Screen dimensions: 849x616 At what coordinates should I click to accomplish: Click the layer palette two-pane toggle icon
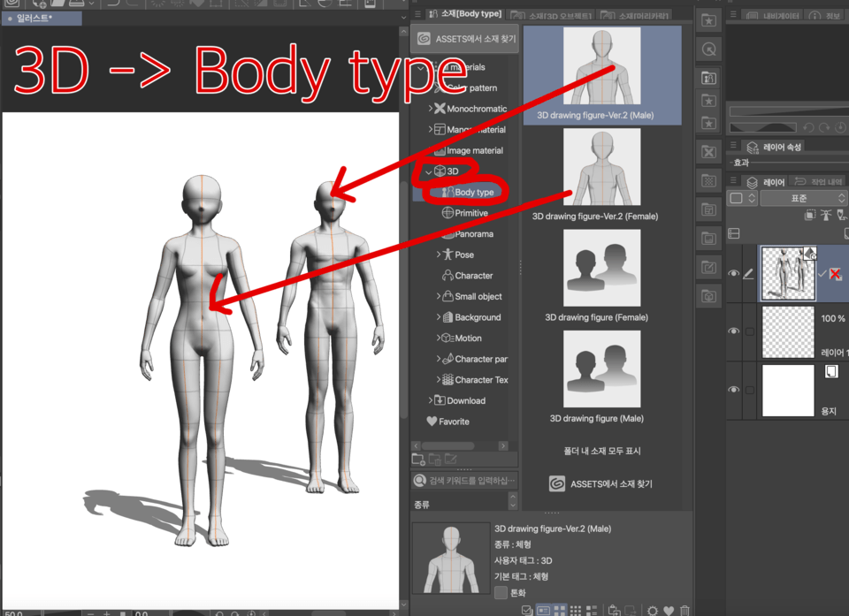click(x=734, y=233)
